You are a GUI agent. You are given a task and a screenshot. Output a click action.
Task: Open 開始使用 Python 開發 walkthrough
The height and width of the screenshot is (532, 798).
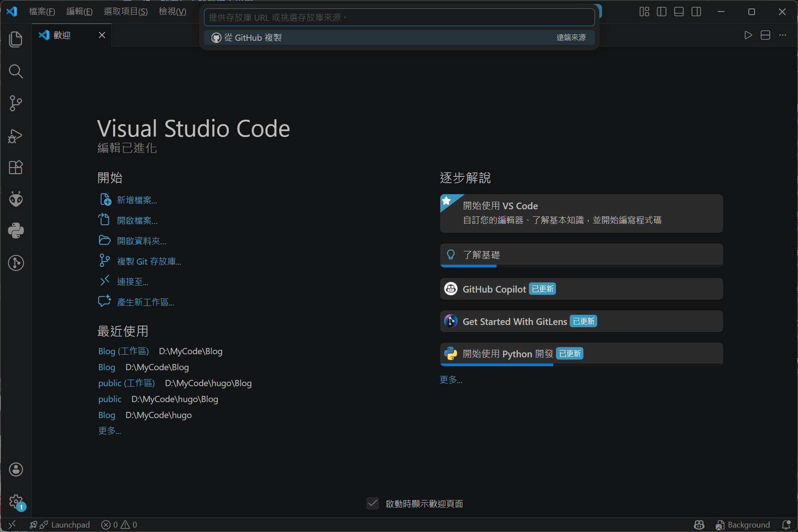(x=581, y=354)
